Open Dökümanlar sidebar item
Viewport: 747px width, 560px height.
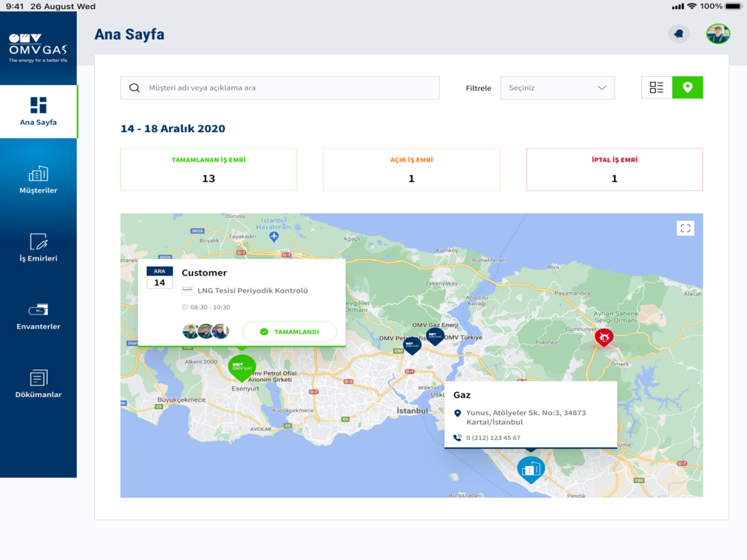coord(38,385)
